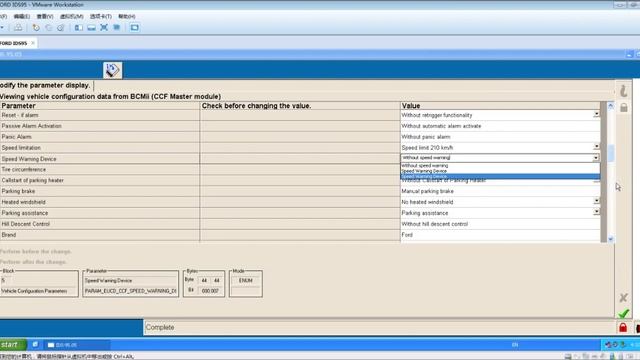
Task: Click the gray X cancel icon
Action: pos(623,298)
